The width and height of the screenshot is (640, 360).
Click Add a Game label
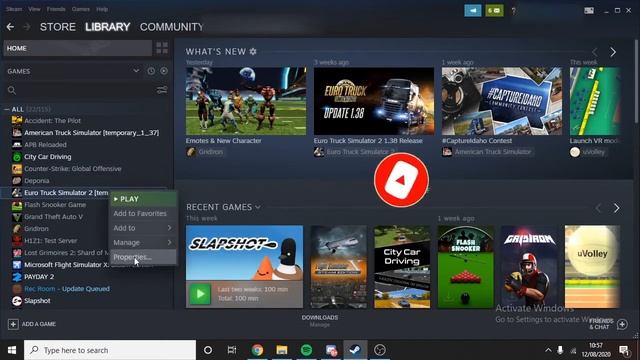39,324
